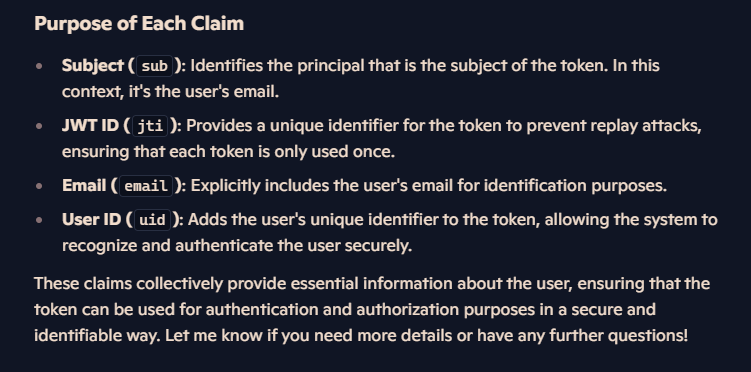751x372 pixels.
Task: Click the bullet point before User ID
Action: (x=39, y=220)
